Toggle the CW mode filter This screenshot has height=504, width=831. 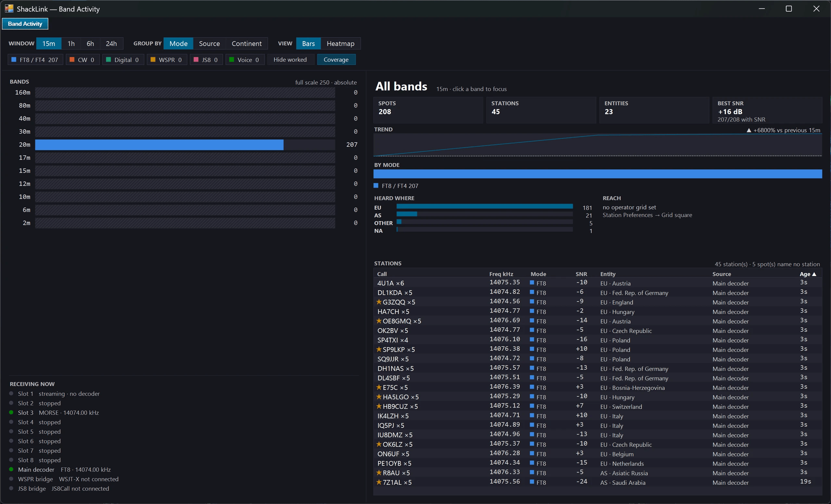pos(83,60)
